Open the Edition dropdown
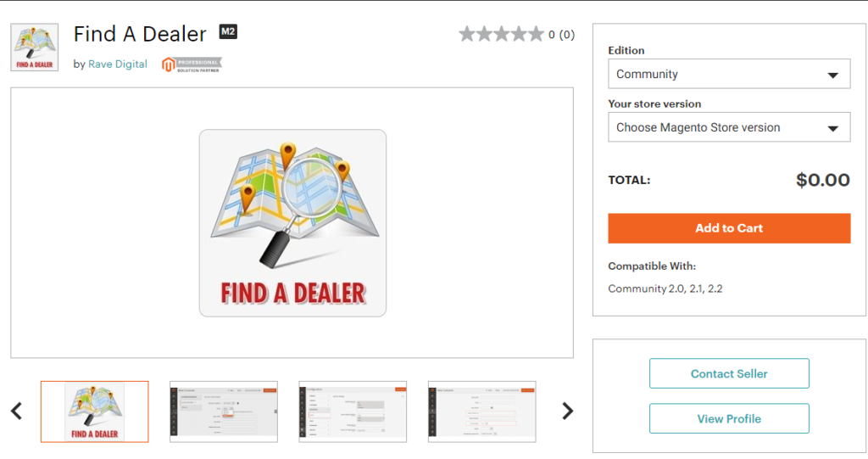The image size is (868, 459). pyautogui.click(x=729, y=74)
